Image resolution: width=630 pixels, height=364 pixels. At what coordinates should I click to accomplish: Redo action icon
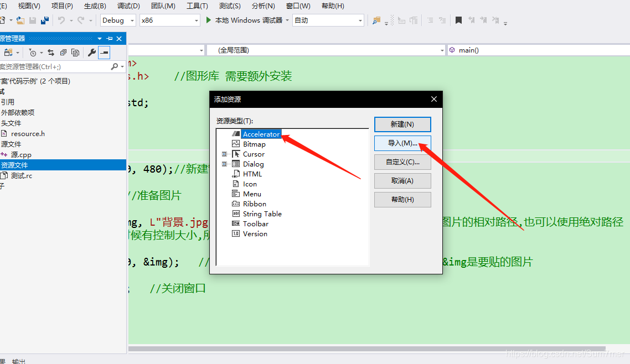[x=81, y=20]
